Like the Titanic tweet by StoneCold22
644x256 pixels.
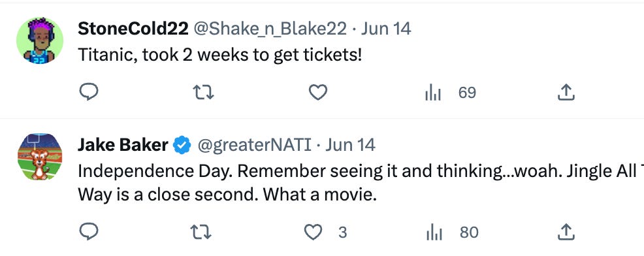click(x=318, y=93)
